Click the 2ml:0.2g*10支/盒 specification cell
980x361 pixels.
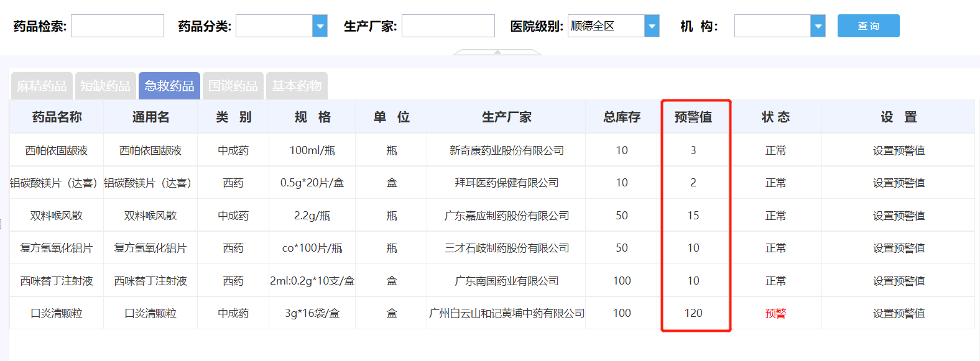pyautogui.click(x=312, y=281)
